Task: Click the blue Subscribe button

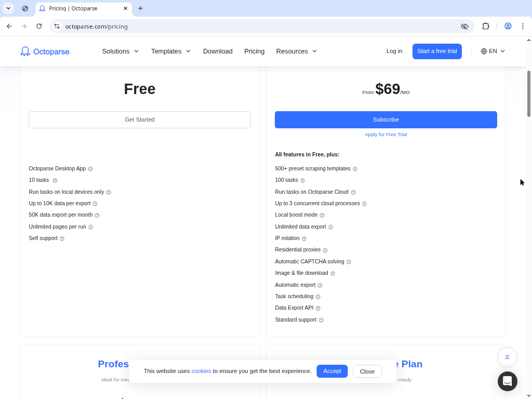Action: point(385,119)
